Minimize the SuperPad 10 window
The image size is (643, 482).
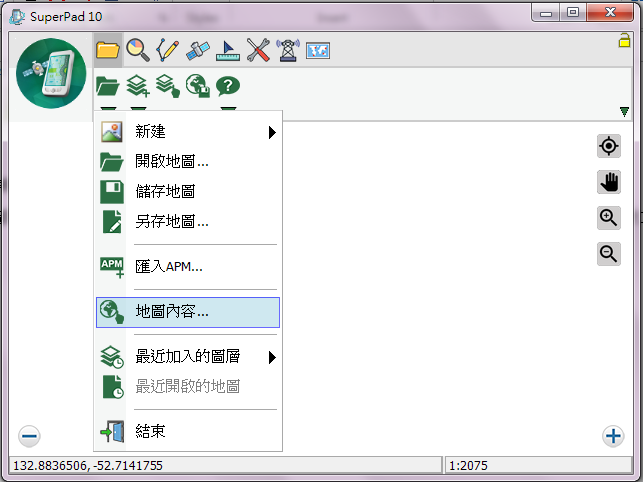tap(546, 13)
